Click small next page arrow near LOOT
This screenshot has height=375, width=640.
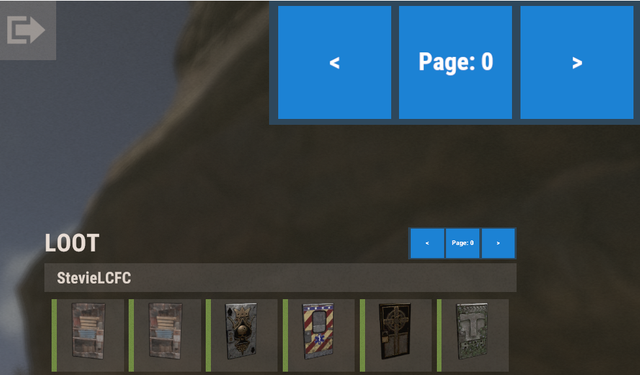click(x=498, y=243)
